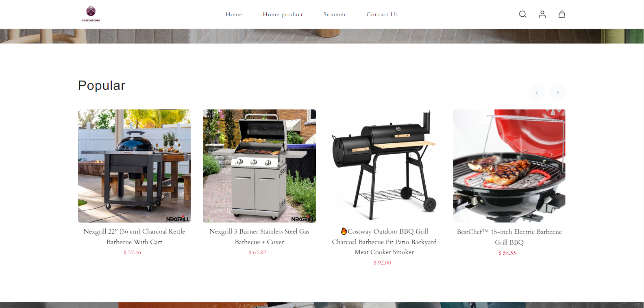Show next popular products with right arrow
This screenshot has height=308, width=644.
[x=558, y=93]
